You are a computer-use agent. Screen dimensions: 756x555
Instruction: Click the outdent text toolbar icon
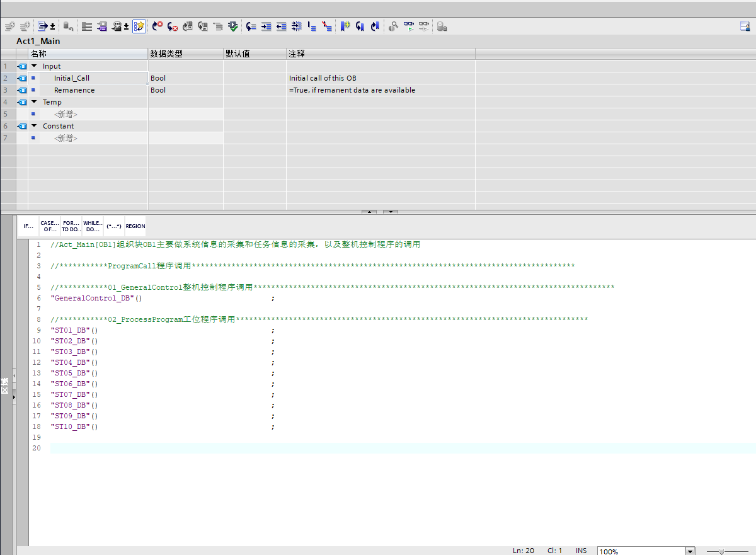click(282, 26)
